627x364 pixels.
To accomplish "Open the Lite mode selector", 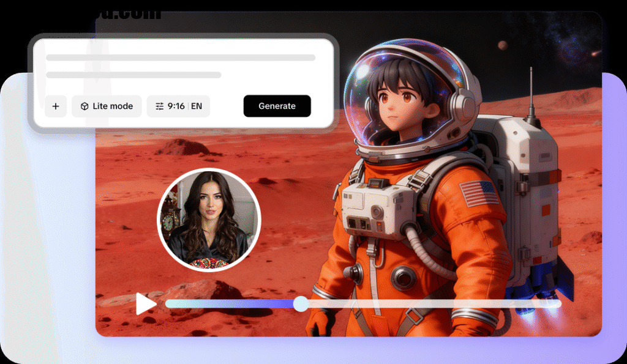I will 107,106.
